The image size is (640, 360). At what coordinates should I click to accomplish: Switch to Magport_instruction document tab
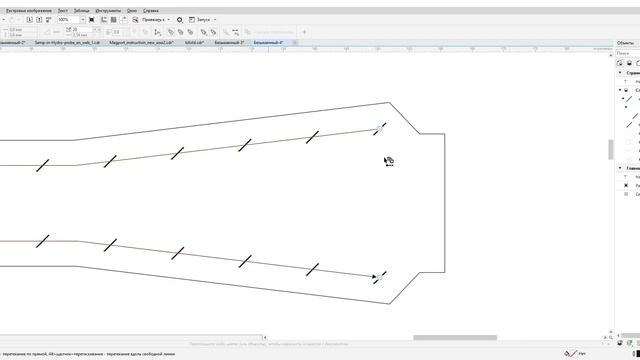[x=141, y=42]
